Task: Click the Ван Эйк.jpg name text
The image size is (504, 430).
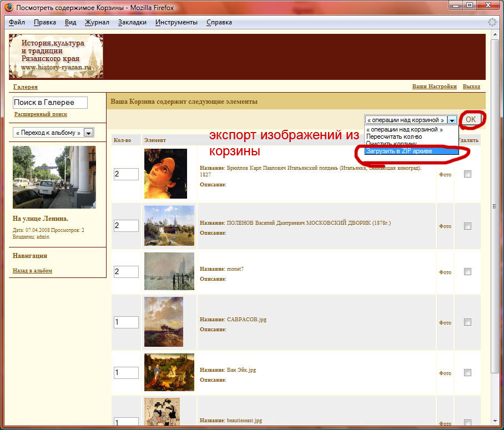Action: (x=241, y=370)
